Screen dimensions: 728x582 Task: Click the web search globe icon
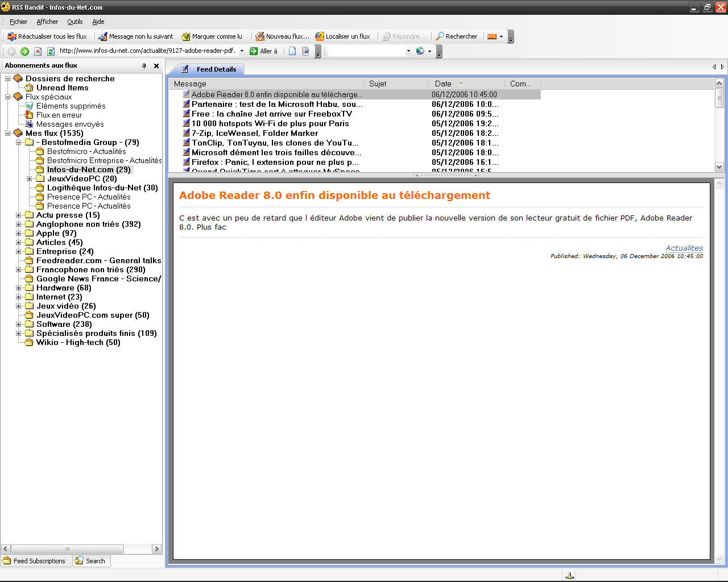420,51
